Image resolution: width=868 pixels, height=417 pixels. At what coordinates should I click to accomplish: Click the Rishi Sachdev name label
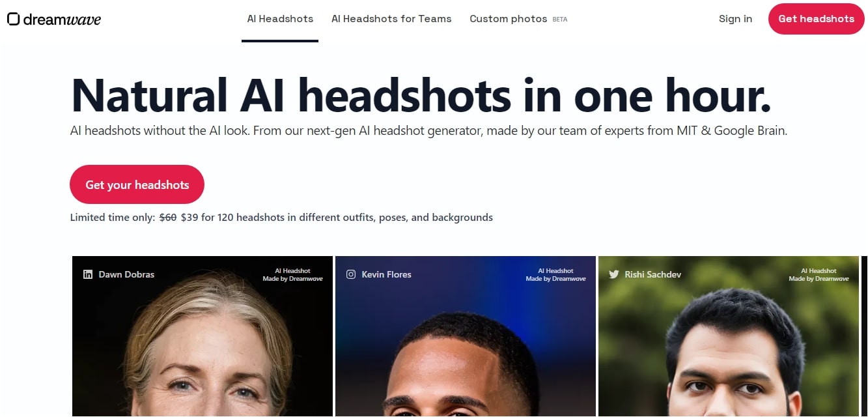653,274
